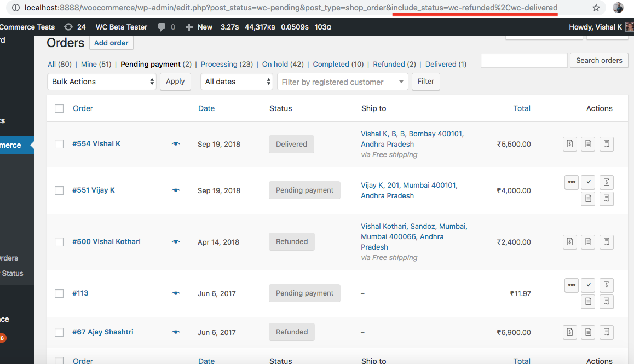The width and height of the screenshot is (634, 364).
Task: Open document page icon for order #554
Action: point(588,144)
